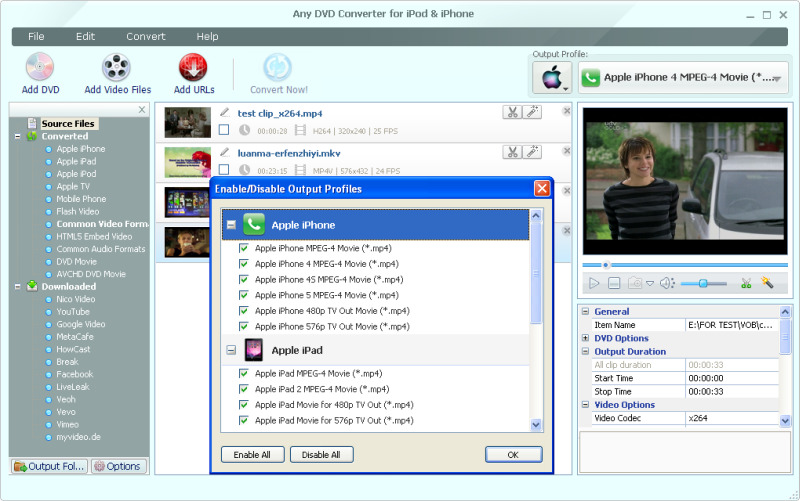Uncheck Apple iPhone 5 MPEG-4 Movie
Image resolution: width=800 pixels, height=501 pixels.
point(243,295)
